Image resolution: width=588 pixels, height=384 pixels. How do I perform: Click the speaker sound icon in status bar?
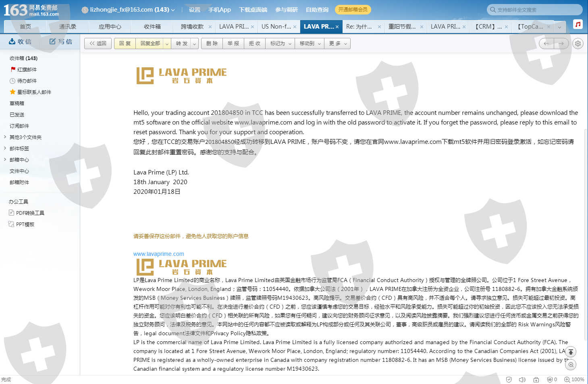tap(522, 380)
